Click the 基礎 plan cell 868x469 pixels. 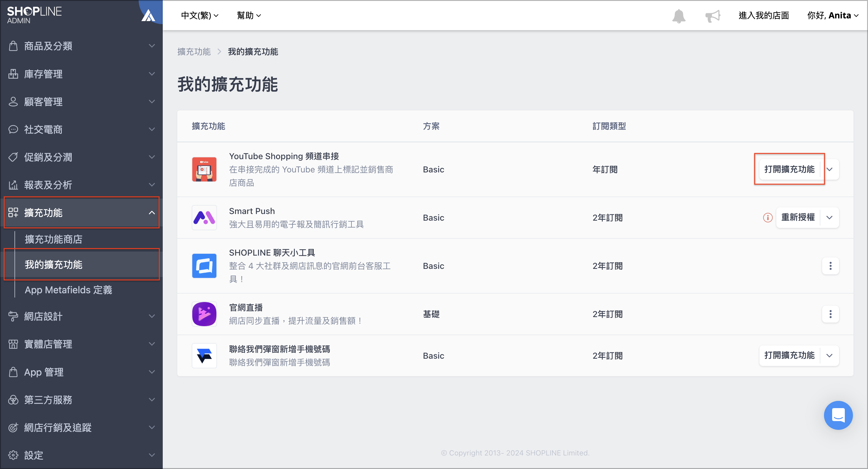431,314
